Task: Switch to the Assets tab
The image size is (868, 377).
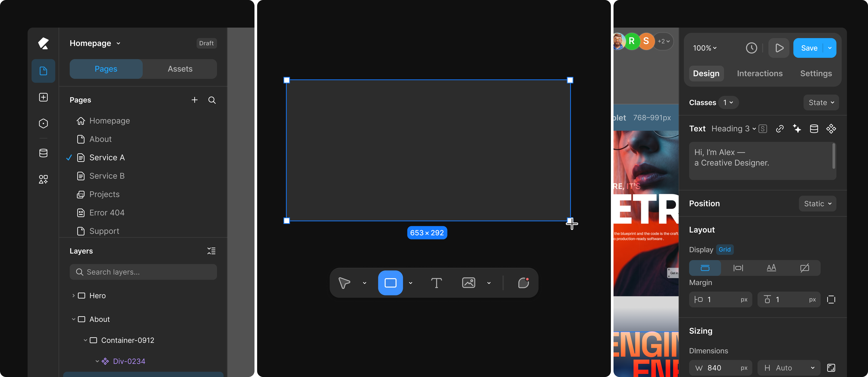Action: (x=180, y=69)
